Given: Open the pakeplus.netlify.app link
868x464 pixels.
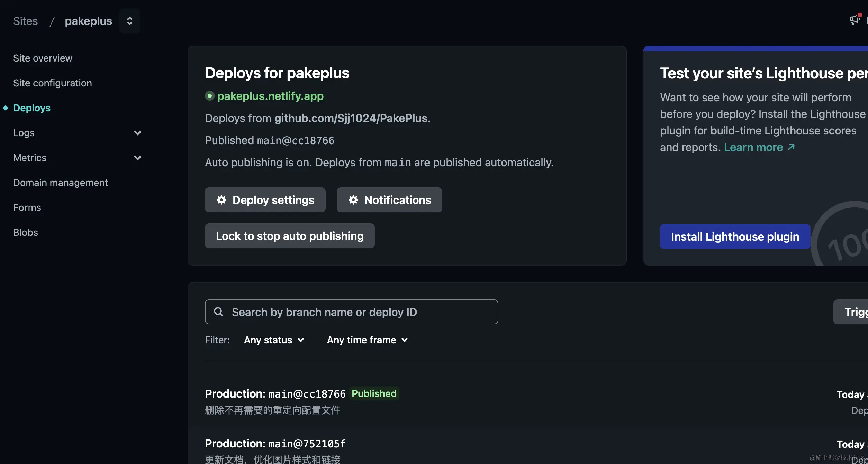Looking at the screenshot, I should (270, 96).
